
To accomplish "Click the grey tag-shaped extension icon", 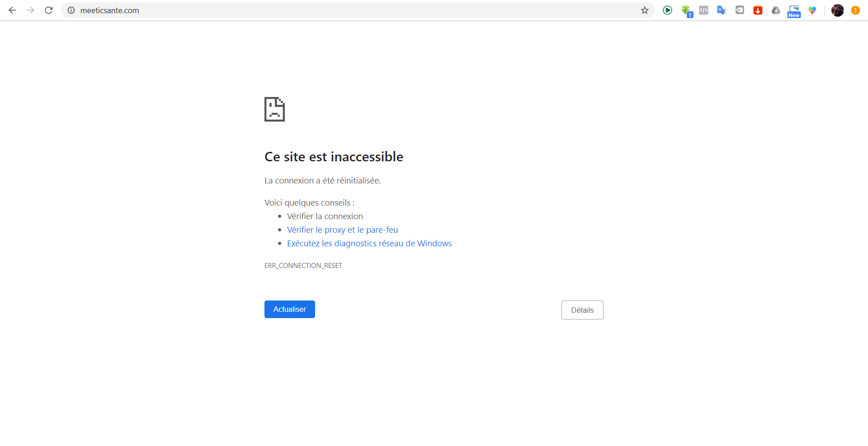I will click(740, 10).
